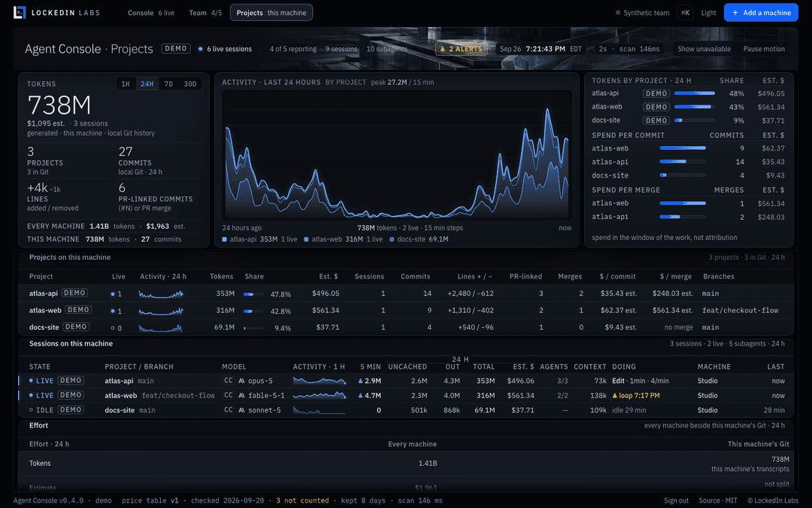Click the up-triangle beside 4.7M
Image resolution: width=812 pixels, height=508 pixels.
coord(360,396)
